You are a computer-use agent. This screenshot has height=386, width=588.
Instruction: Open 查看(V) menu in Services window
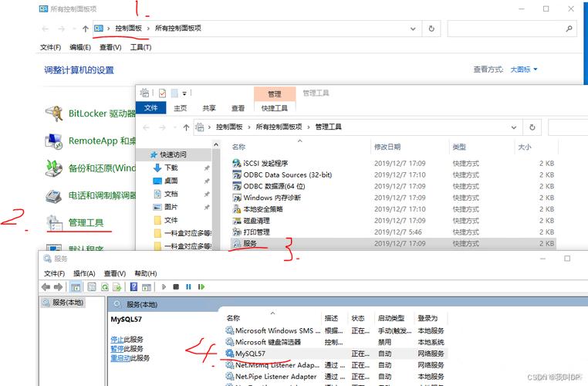115,273
